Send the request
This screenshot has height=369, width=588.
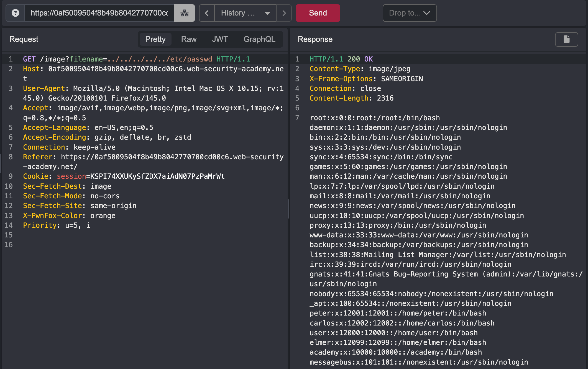(x=318, y=13)
